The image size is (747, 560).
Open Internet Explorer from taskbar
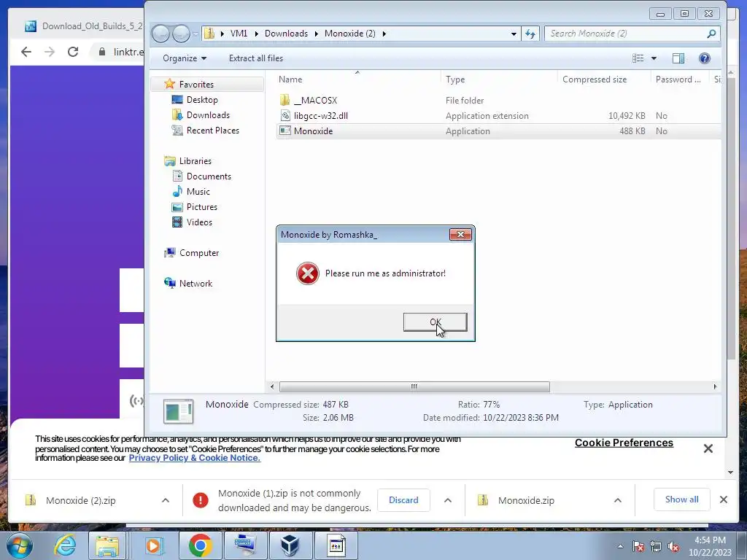click(x=65, y=545)
